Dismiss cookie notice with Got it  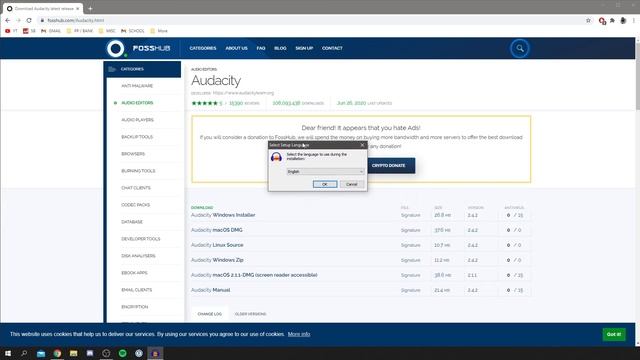tap(614, 334)
